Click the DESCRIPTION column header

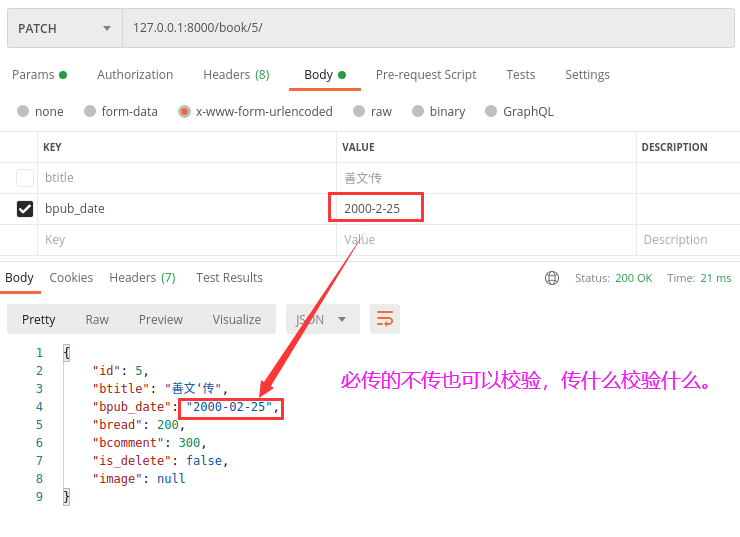(x=674, y=147)
